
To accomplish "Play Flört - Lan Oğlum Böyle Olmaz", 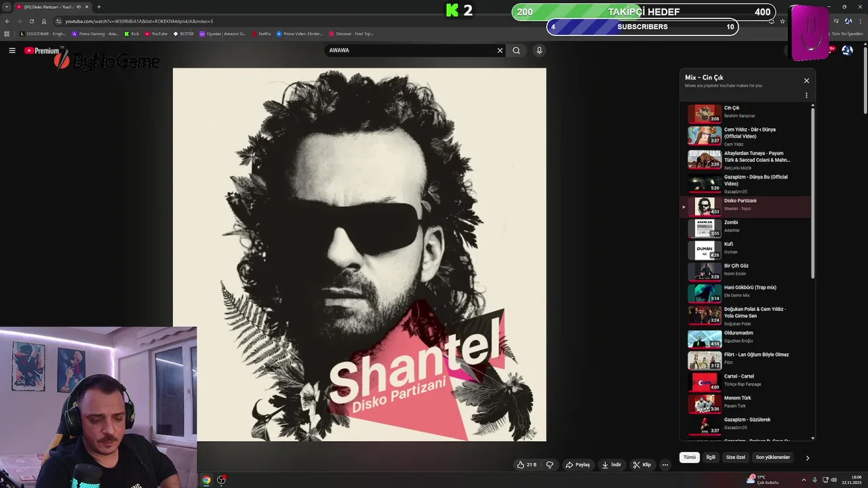I will [x=746, y=360].
